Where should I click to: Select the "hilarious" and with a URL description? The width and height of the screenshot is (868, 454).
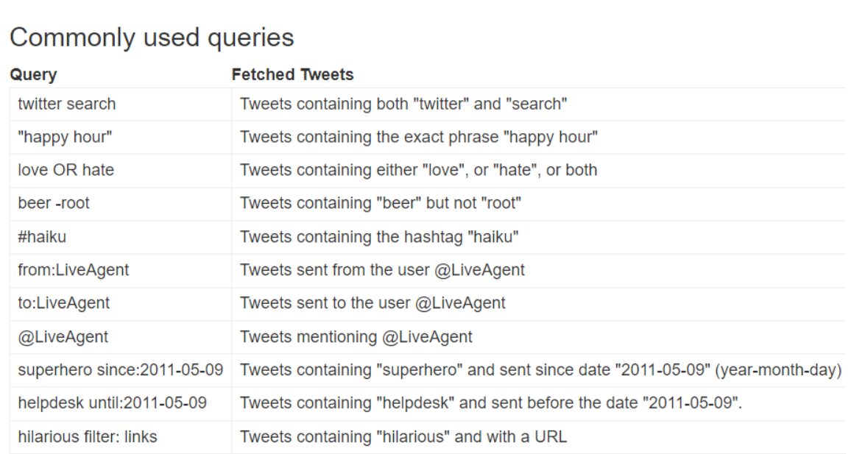(403, 437)
